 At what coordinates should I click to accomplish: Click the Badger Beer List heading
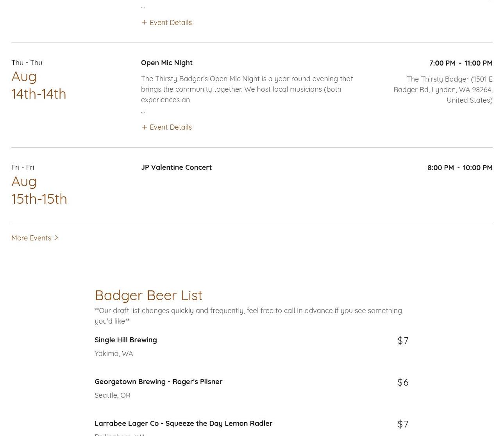(x=148, y=295)
